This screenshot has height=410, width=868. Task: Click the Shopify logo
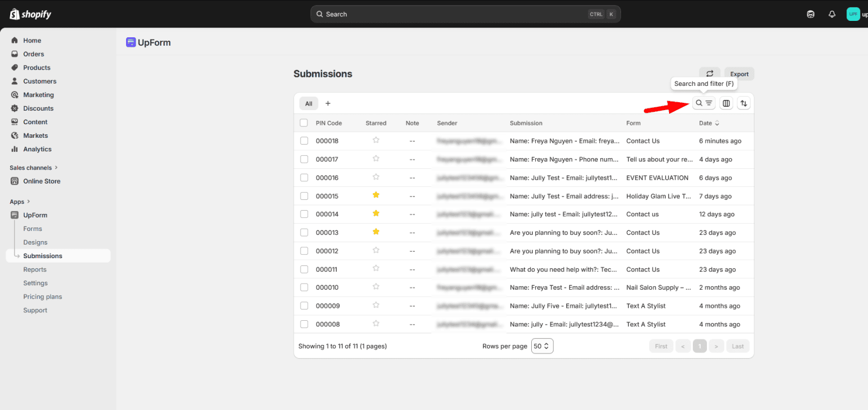pos(31,14)
